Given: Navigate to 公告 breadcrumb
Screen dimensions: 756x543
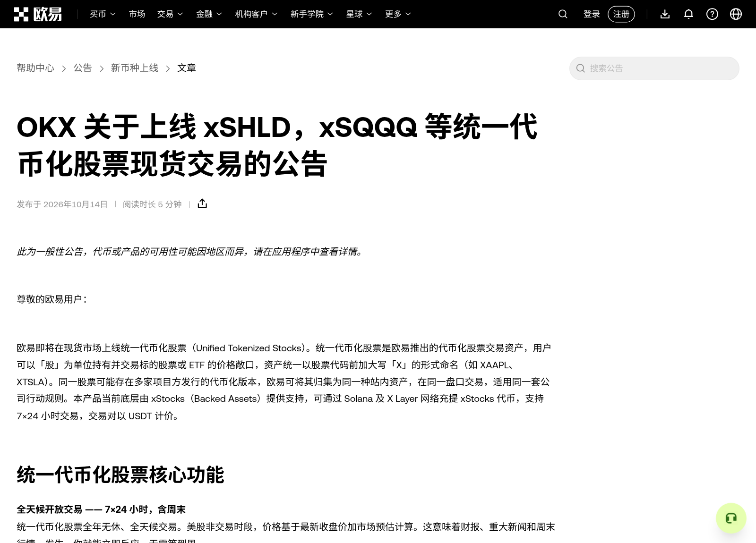Looking at the screenshot, I should point(83,68).
